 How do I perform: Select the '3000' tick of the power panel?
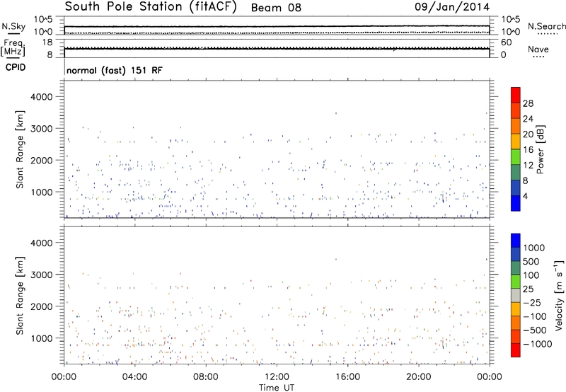[41, 129]
